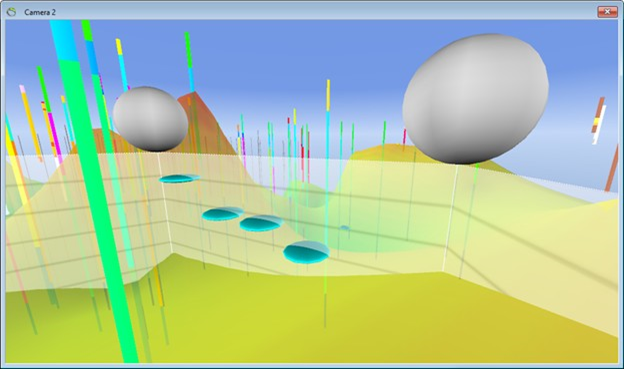Select the large gray ellipsoid at right

pos(476,98)
